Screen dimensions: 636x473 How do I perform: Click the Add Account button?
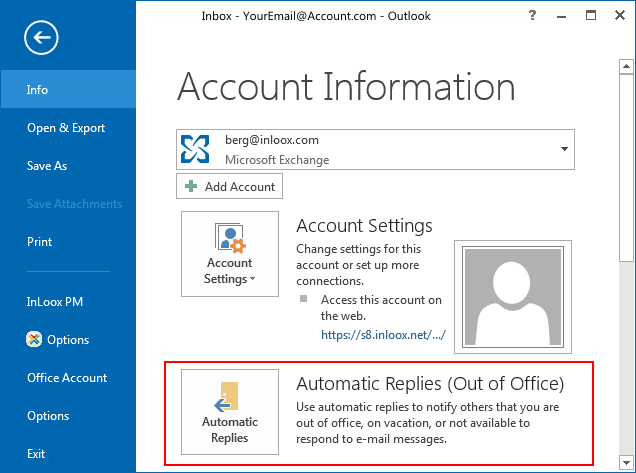pos(230,186)
